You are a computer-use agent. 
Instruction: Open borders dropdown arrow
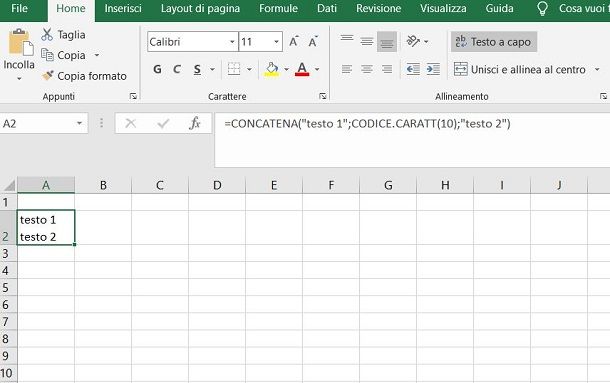tap(249, 69)
